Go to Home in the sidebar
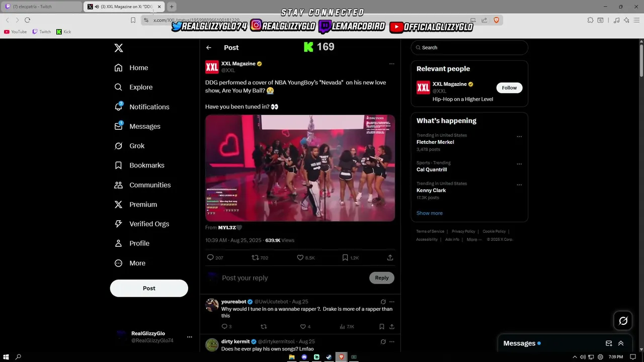Viewport: 644px width, 362px height. coord(131,68)
